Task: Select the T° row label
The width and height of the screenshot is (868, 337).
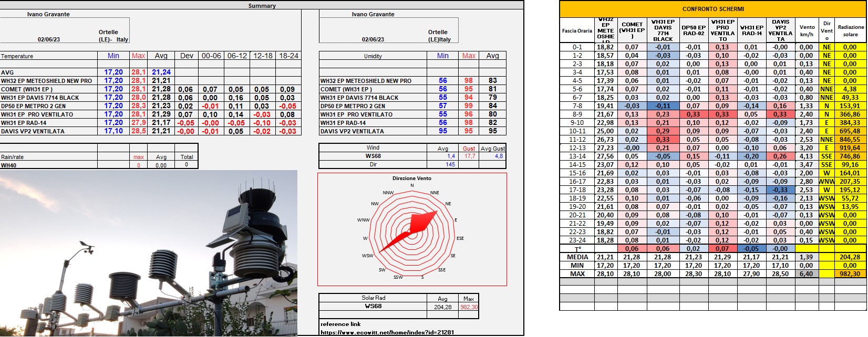Action: pyautogui.click(x=577, y=249)
